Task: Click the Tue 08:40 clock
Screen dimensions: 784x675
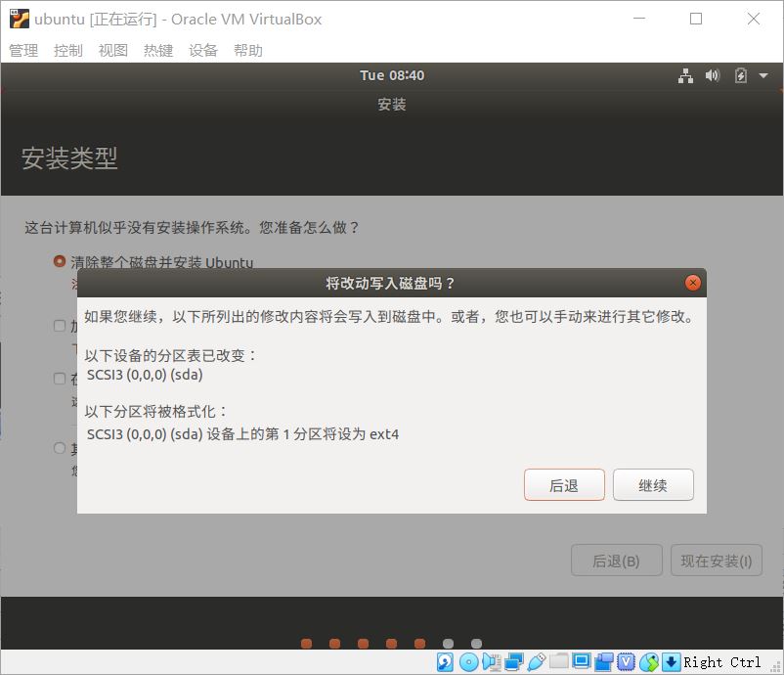Action: click(392, 75)
